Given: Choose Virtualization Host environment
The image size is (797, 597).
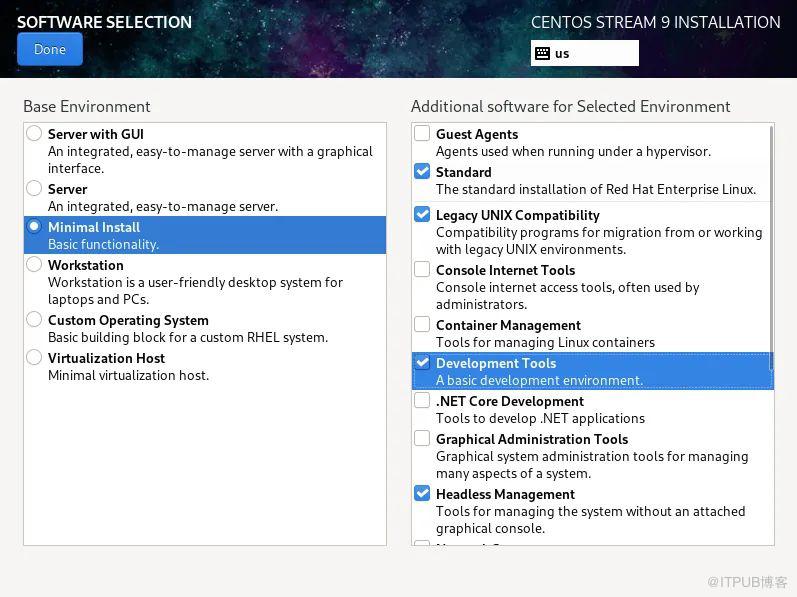Looking at the screenshot, I should click(x=35, y=358).
